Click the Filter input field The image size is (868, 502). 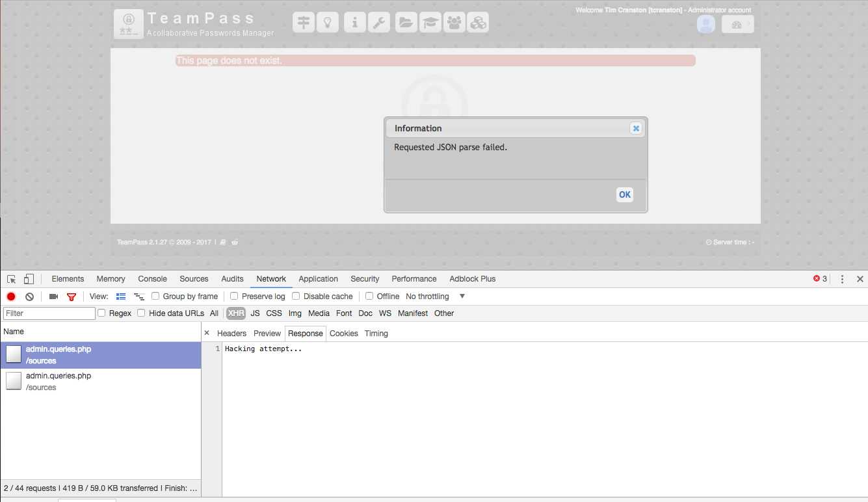tap(49, 313)
